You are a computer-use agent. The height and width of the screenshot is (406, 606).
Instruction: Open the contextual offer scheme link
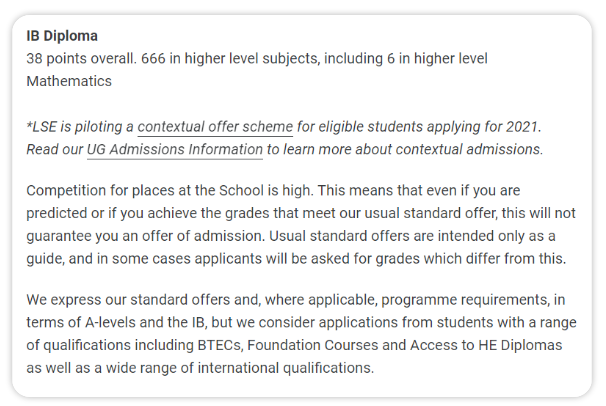tap(215, 127)
